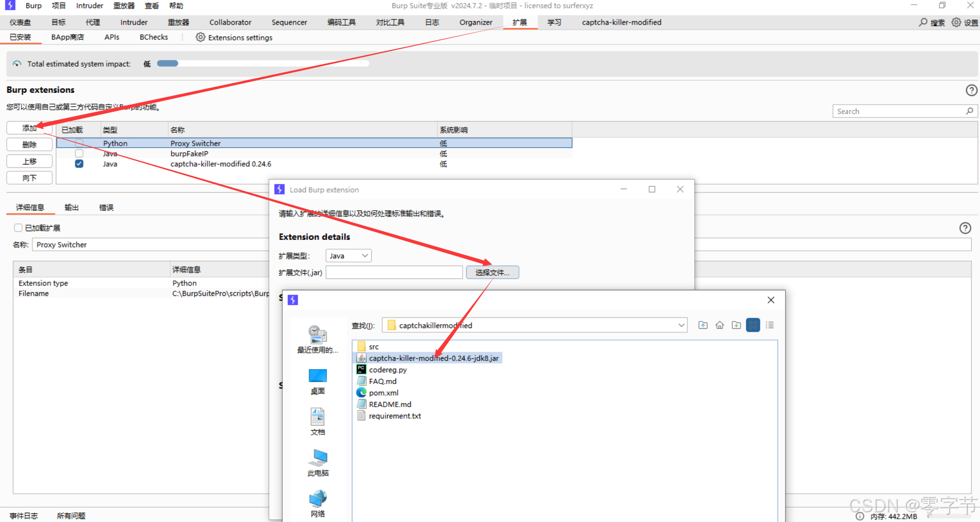Click the Extensions settings gear icon

pos(201,37)
